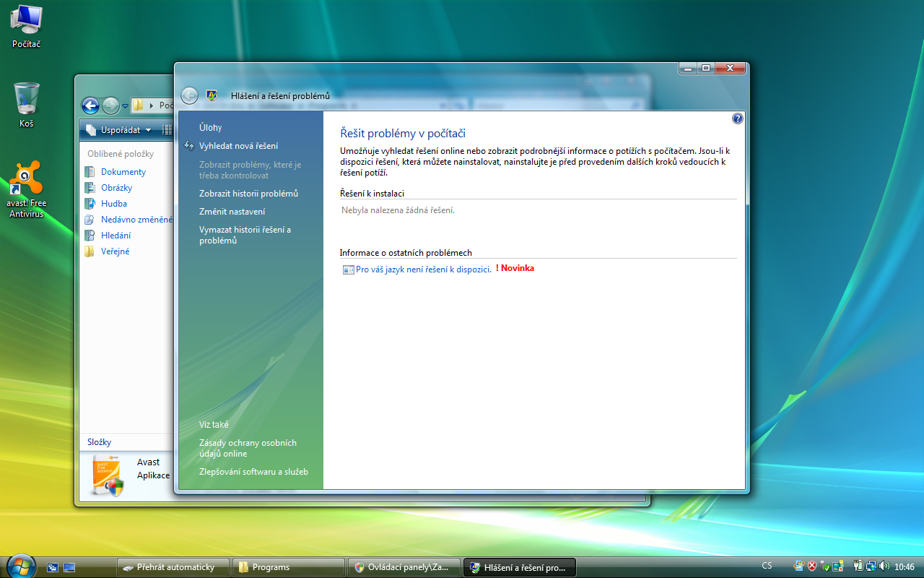
Task: Click the Safely Remove Hardware tray icon
Action: (x=825, y=566)
